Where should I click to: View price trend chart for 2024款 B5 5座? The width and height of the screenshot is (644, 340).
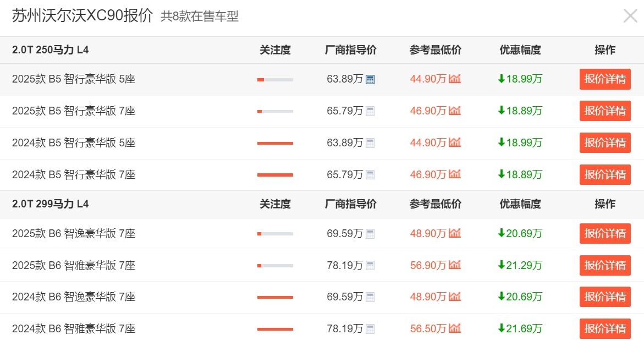tap(455, 142)
